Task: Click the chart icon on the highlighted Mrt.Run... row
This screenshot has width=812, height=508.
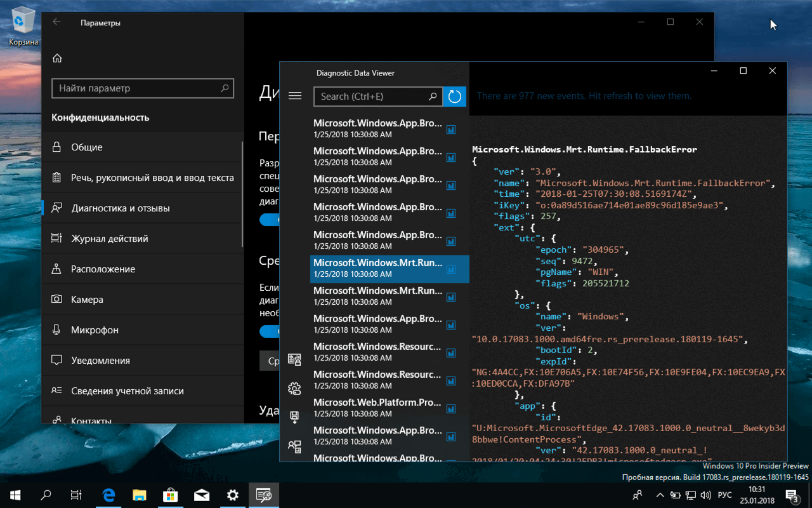Action: tap(451, 269)
